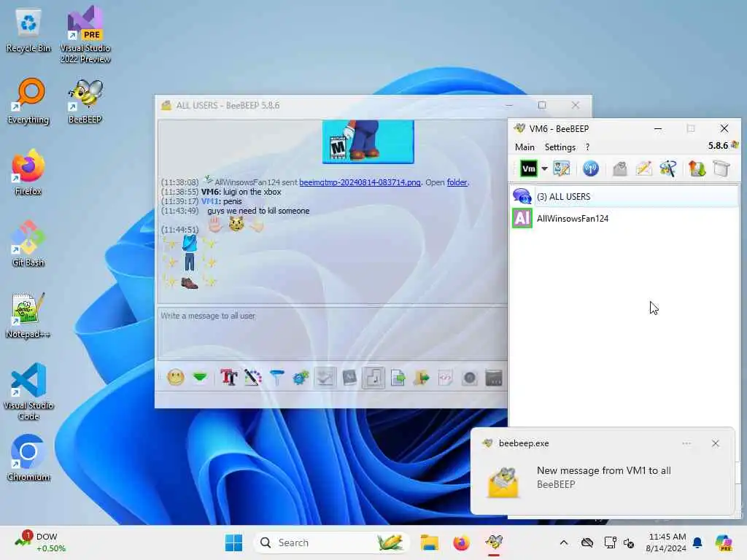
Task: Open the Main menu
Action: point(525,147)
